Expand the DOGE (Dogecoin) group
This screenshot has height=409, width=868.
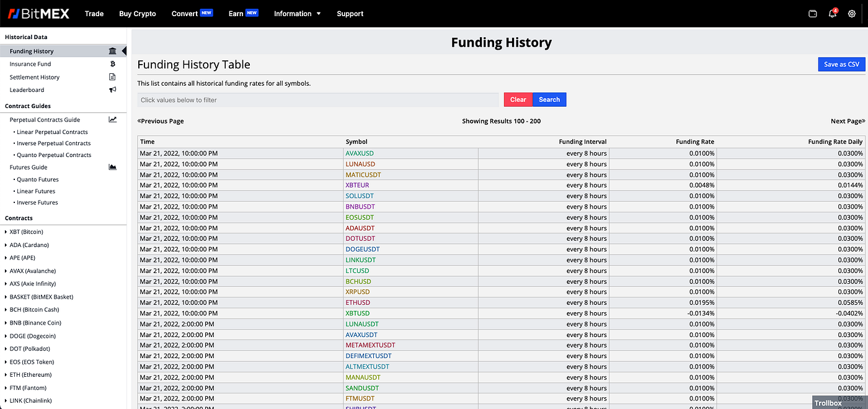click(x=30, y=336)
